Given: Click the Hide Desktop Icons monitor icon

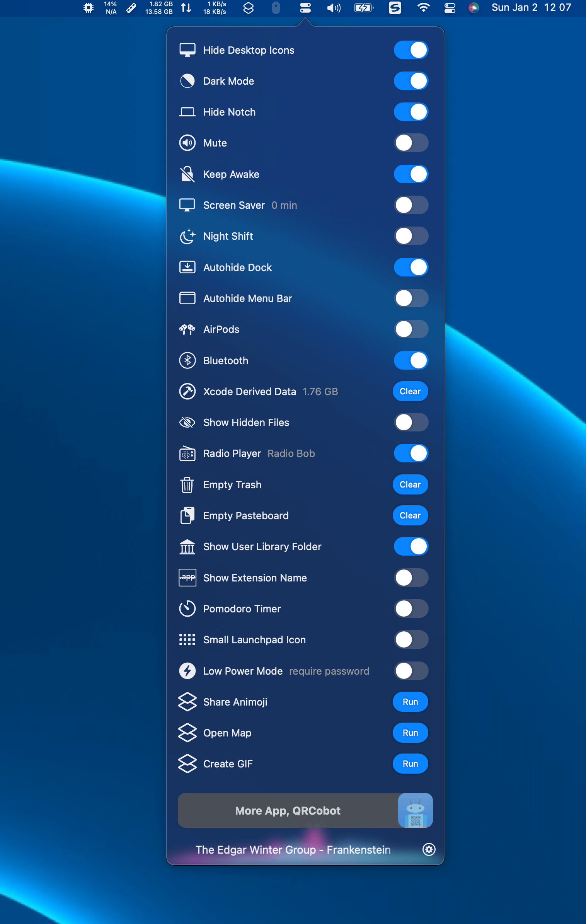Looking at the screenshot, I should pyautogui.click(x=187, y=50).
